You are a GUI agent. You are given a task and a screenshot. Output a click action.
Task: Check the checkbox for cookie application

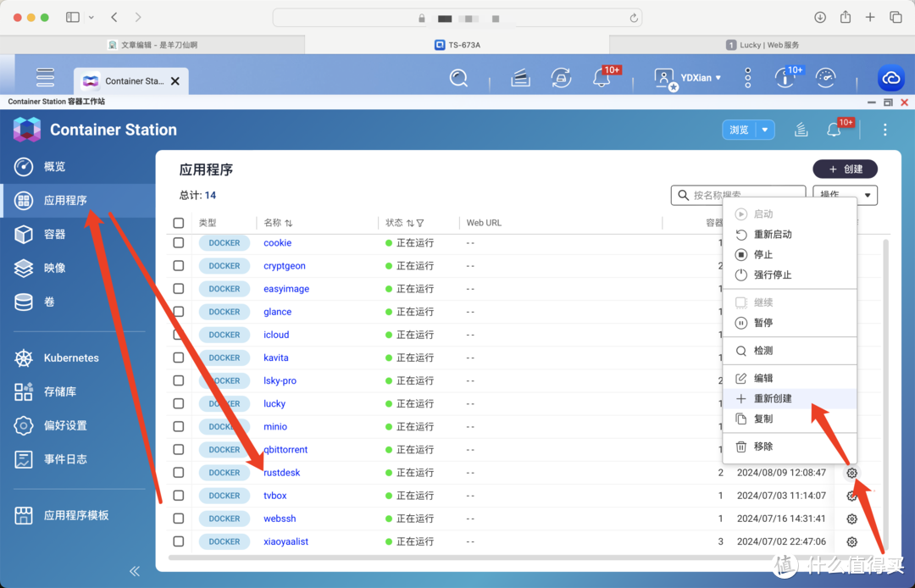(179, 242)
